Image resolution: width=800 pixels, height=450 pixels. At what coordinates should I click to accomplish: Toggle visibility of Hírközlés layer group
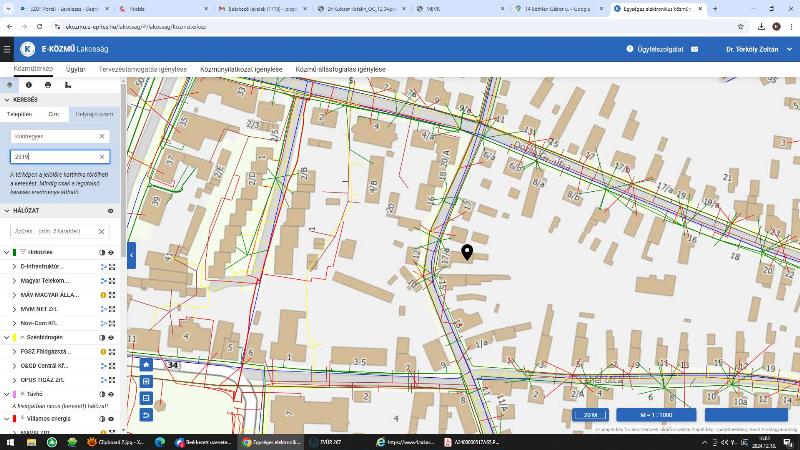(111, 253)
